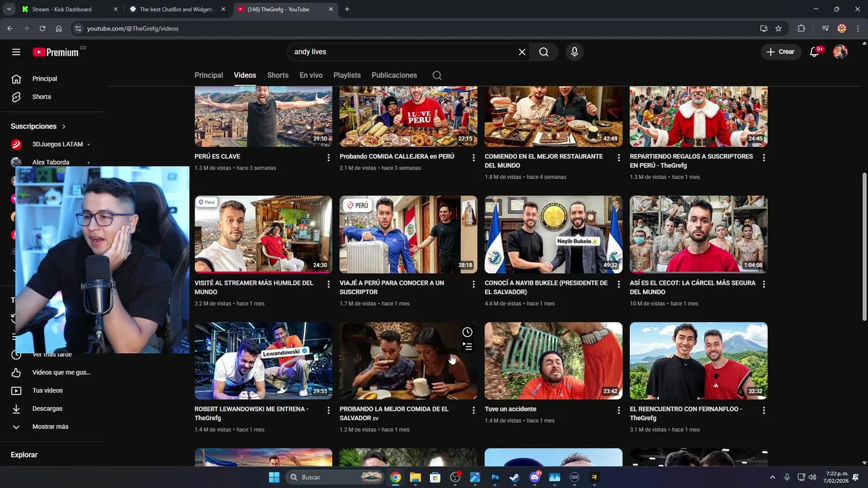The image size is (868, 488).
Task: Open options for COMIENDO EN EL MEJOR RESTAURANTE
Action: (x=618, y=157)
